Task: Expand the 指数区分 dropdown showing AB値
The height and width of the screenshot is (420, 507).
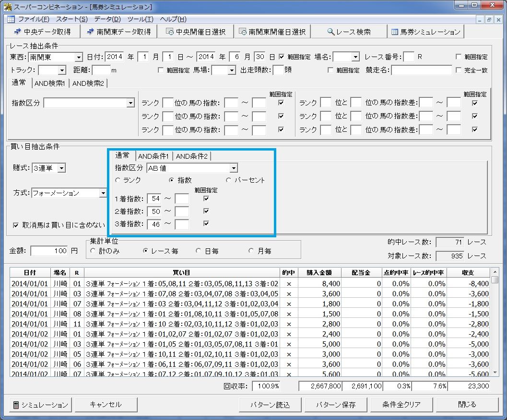Action: pyautogui.click(x=234, y=168)
